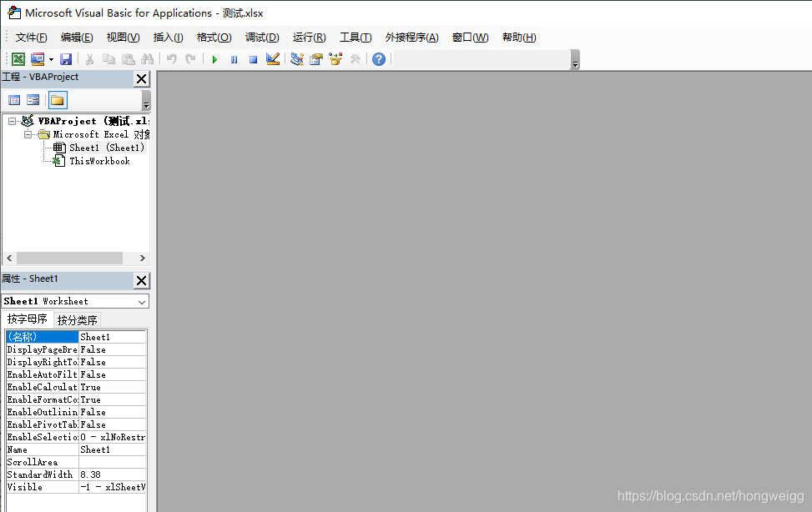Click the Redo toolbar icon
Screen dimensions: 812x512
[190, 59]
